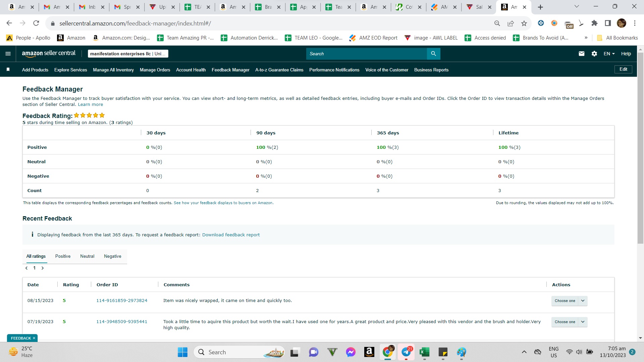Open Choose one dropdown for 07/19/2023 feedback

tap(569, 322)
